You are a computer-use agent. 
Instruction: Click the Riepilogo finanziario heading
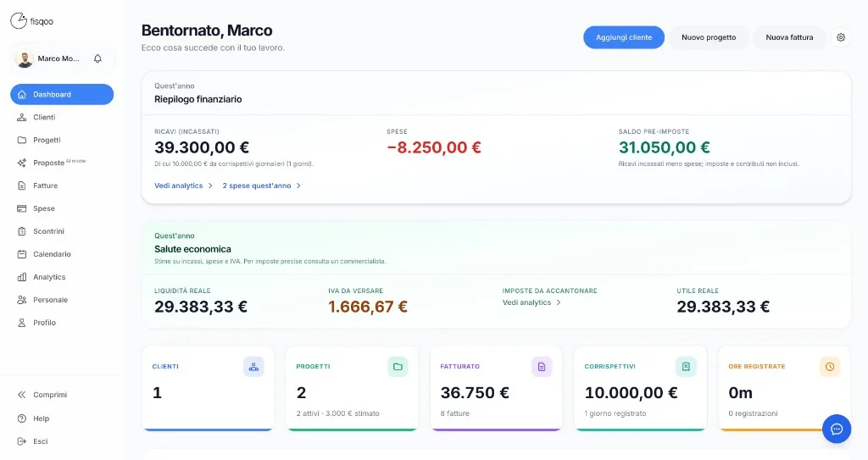198,100
